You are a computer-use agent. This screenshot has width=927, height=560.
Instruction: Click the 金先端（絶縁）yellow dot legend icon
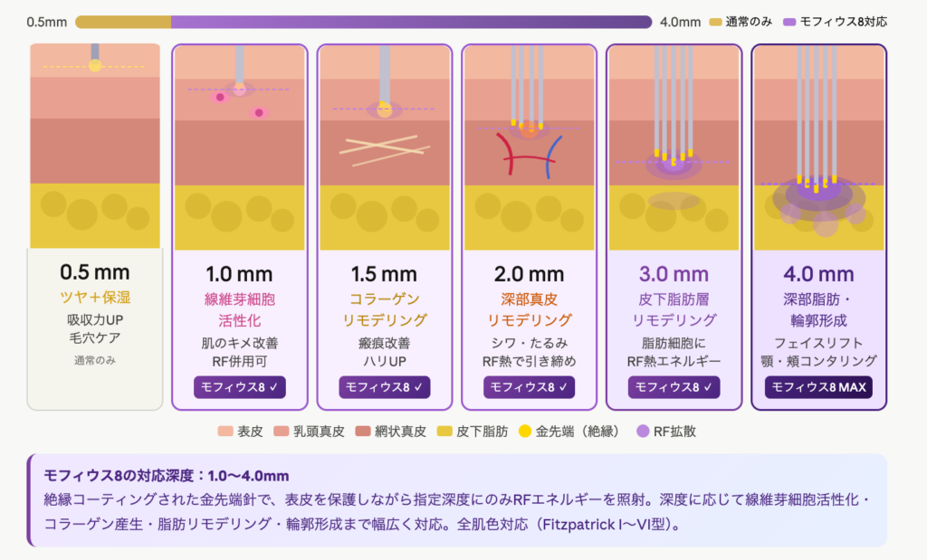click(525, 432)
